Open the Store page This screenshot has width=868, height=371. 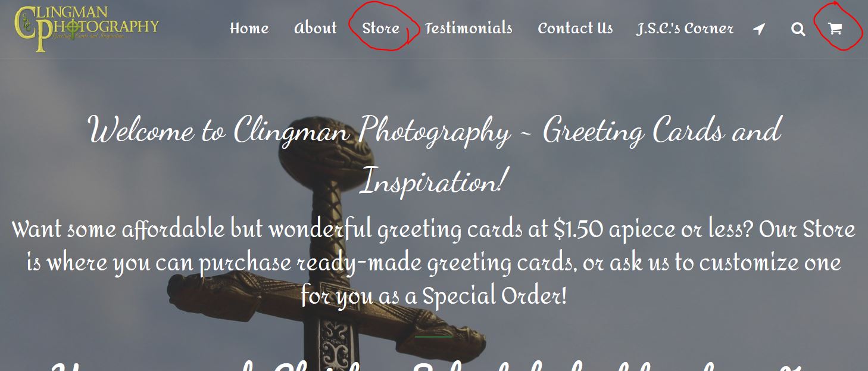click(380, 28)
